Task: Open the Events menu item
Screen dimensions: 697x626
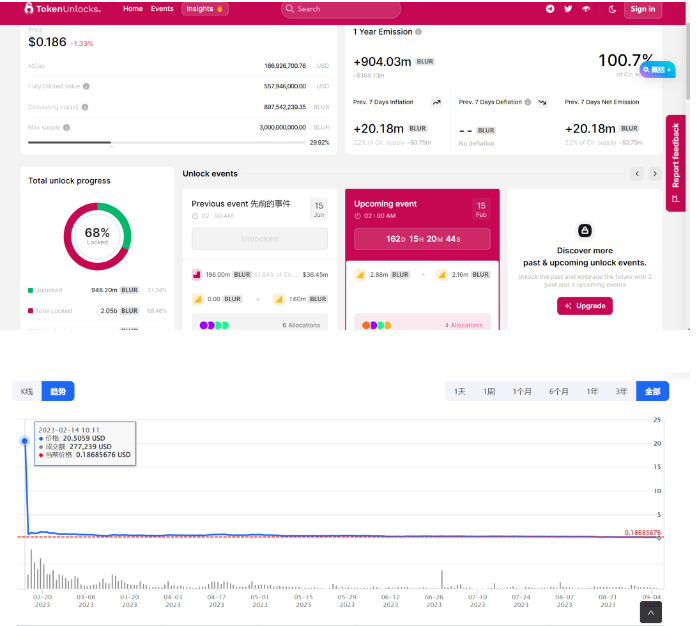Action: [x=162, y=8]
